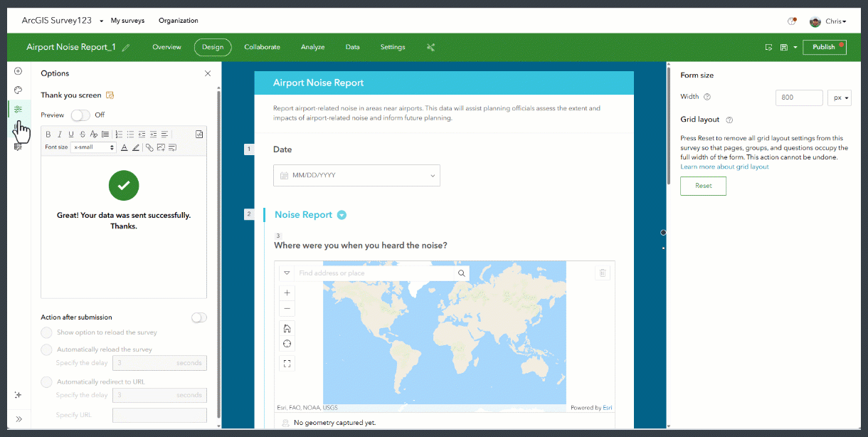Switch to the Analyze tab
Image resolution: width=868 pixels, height=437 pixels.
[x=312, y=47]
